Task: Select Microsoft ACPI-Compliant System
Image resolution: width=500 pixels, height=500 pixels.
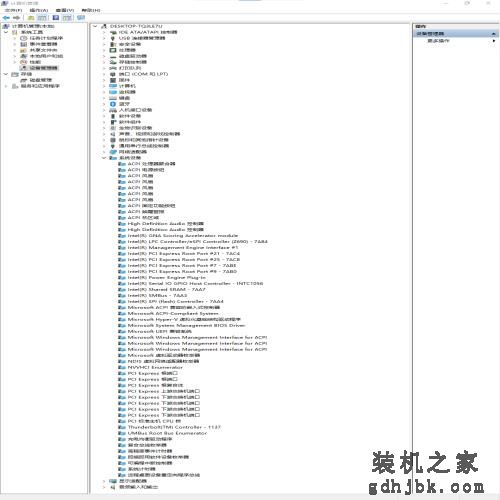Action: [173, 313]
